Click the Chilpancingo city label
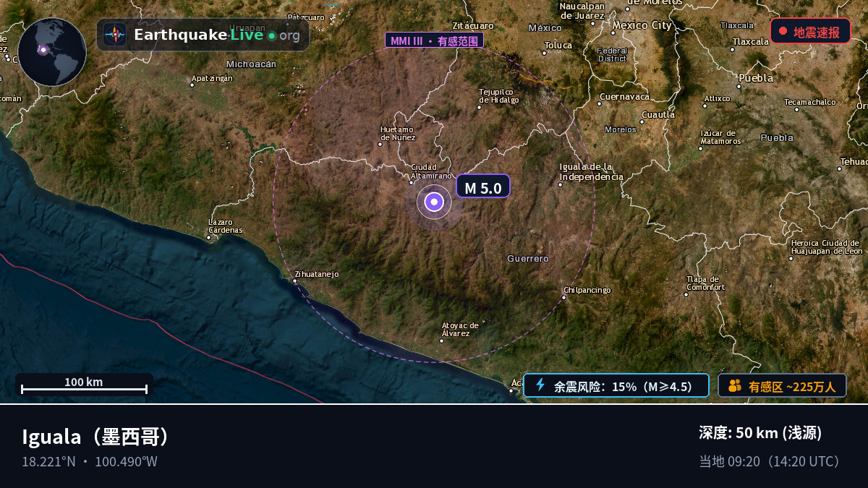868x488 pixels. pyautogui.click(x=587, y=290)
